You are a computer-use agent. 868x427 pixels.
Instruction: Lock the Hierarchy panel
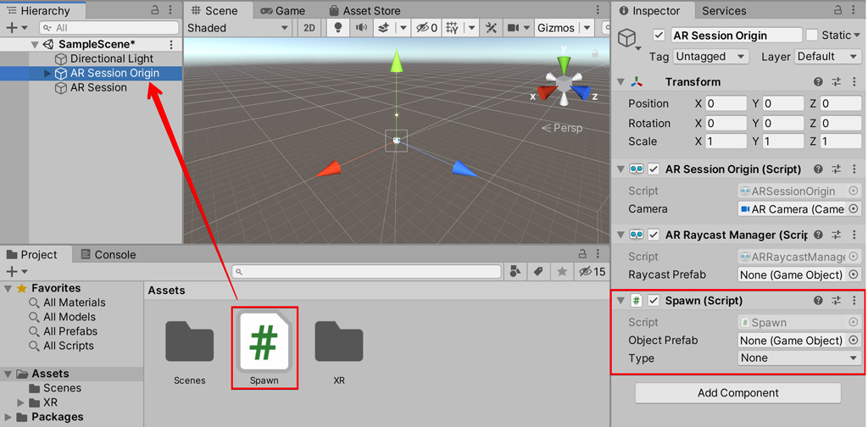pos(155,10)
